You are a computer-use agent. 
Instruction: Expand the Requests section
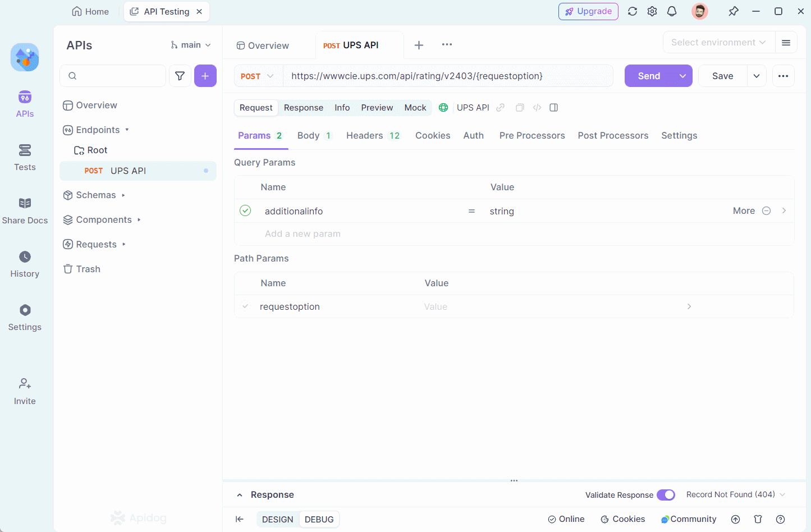pyautogui.click(x=124, y=245)
